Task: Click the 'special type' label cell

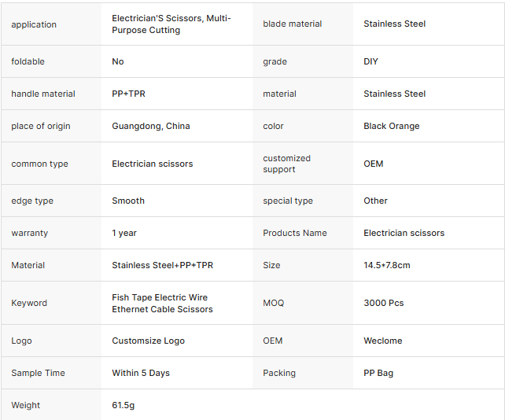Action: pyautogui.click(x=287, y=201)
